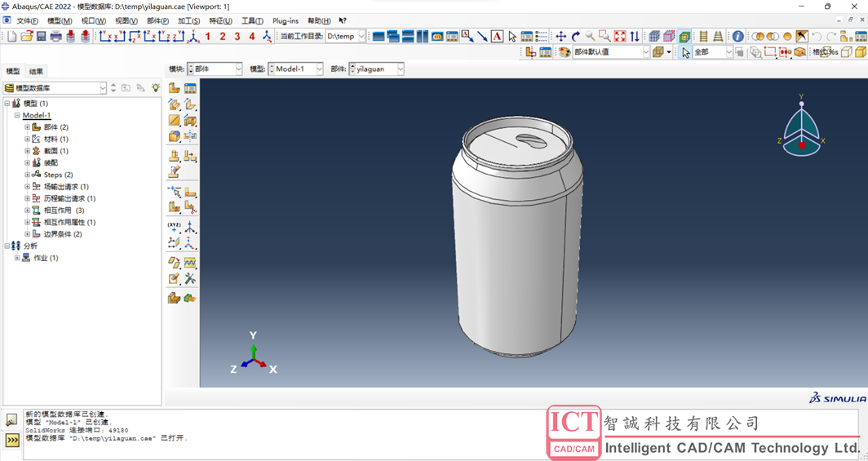Apply user-defined view 3
The image size is (868, 461).
[x=237, y=37]
